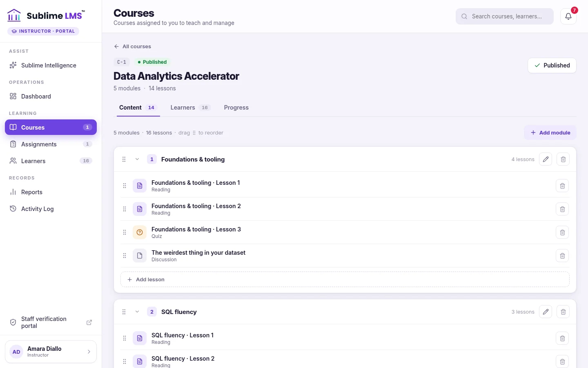Delete Foundations & tooling Lesson 1
Viewport: 588px width, 368px height.
(562, 186)
